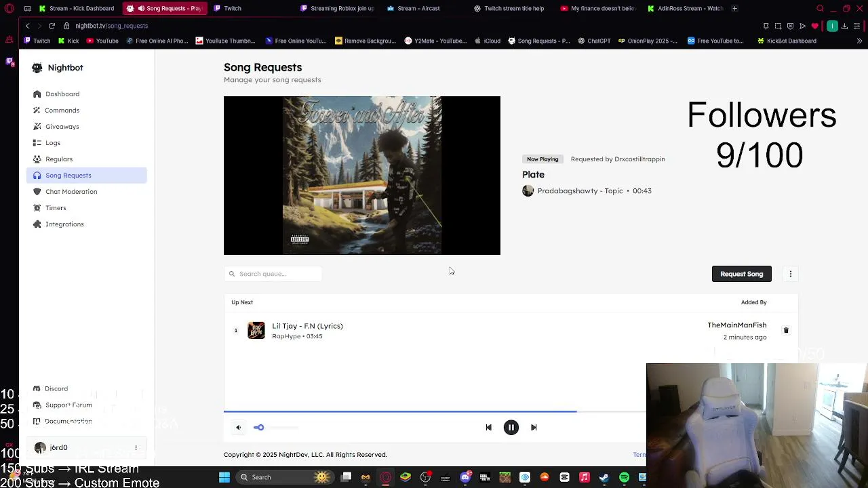Open Apple Music from the taskbar
This screenshot has width=868, height=488.
point(584,477)
